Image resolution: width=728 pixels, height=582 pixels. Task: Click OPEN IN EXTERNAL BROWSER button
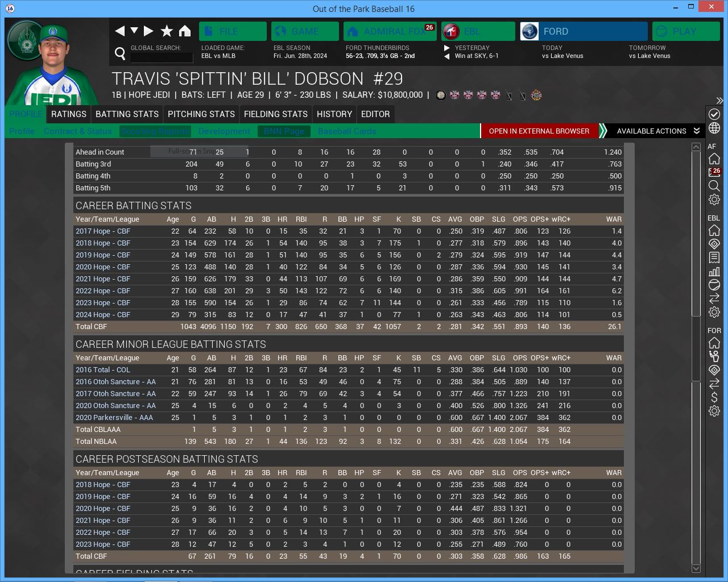click(539, 131)
